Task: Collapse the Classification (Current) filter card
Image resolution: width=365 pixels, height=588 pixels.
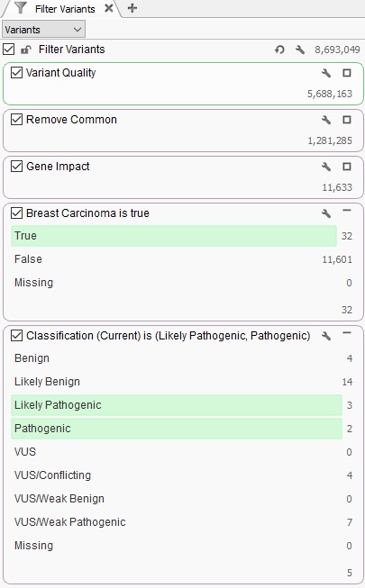Action: [x=347, y=333]
